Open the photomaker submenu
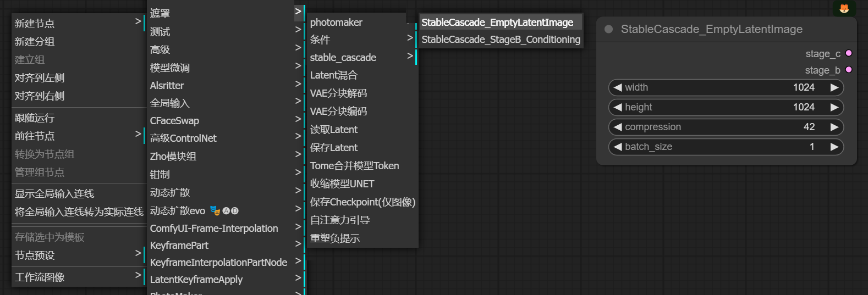Viewport: 868px width, 295px height. point(362,22)
